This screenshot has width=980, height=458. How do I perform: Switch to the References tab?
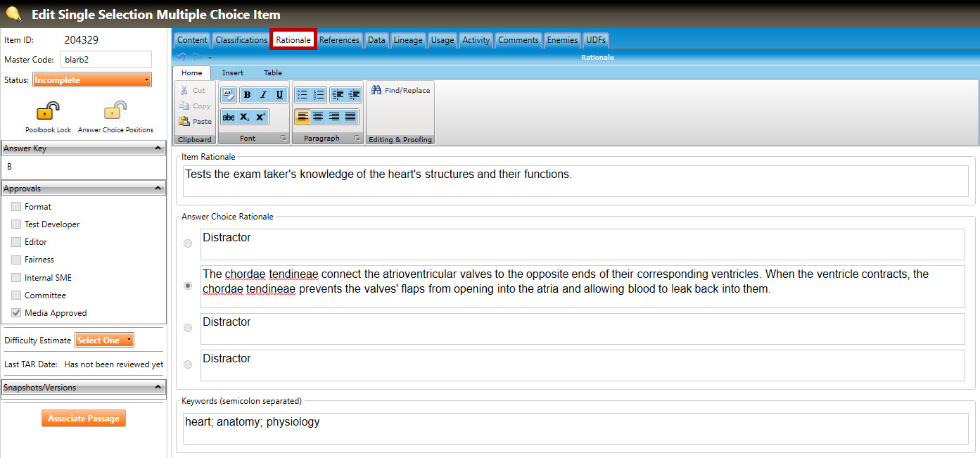[339, 40]
